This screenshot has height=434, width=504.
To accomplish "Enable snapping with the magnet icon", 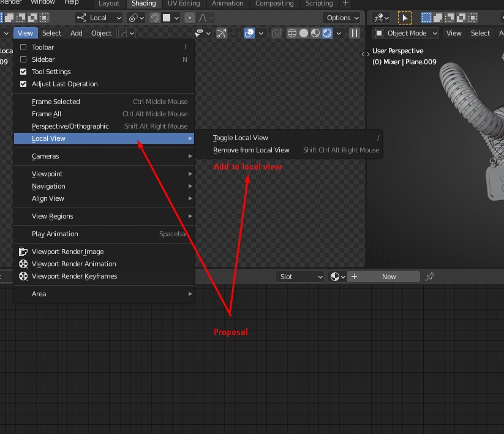I will [x=154, y=18].
